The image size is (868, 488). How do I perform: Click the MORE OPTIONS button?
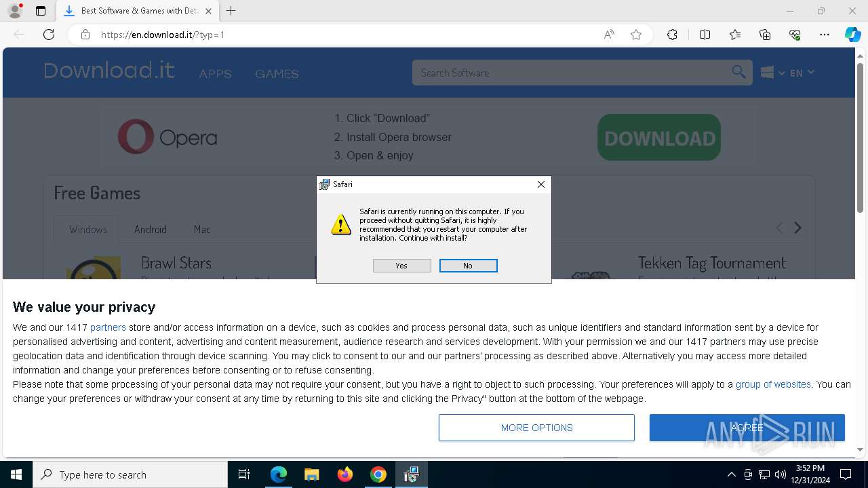536,428
